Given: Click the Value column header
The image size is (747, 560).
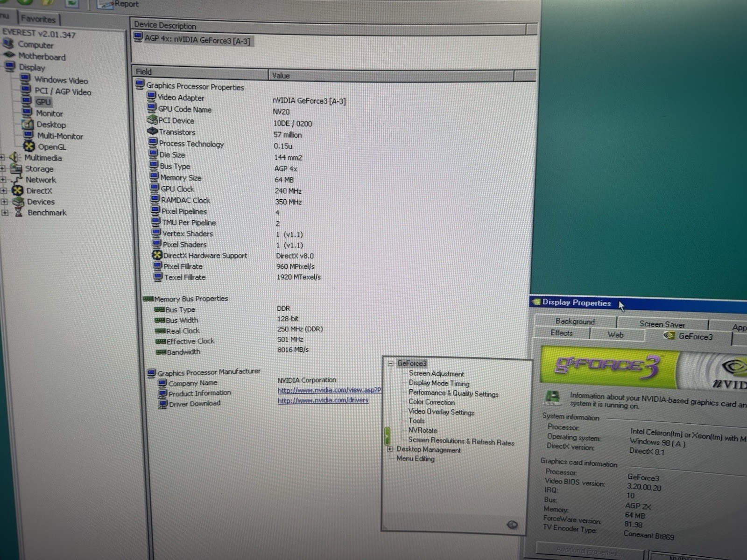Looking at the screenshot, I should click(x=391, y=76).
